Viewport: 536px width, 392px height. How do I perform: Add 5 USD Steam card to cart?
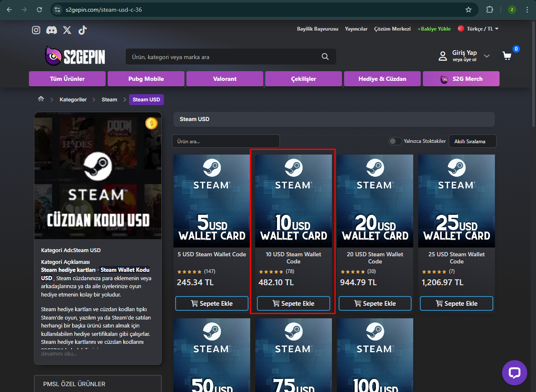pyautogui.click(x=212, y=303)
